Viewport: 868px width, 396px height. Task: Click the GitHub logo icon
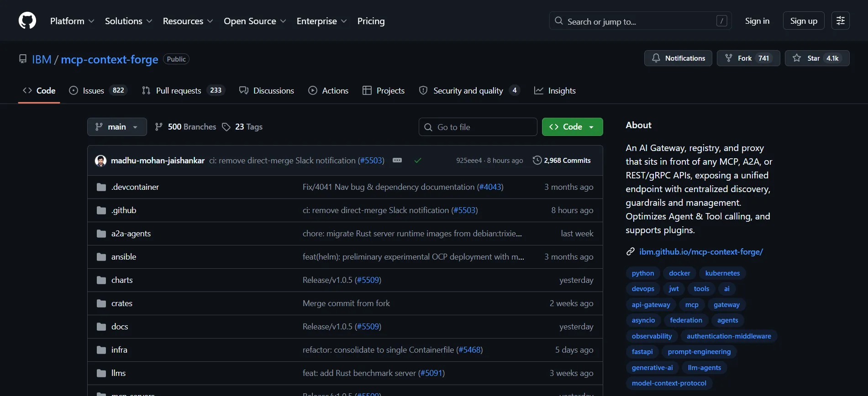point(27,21)
